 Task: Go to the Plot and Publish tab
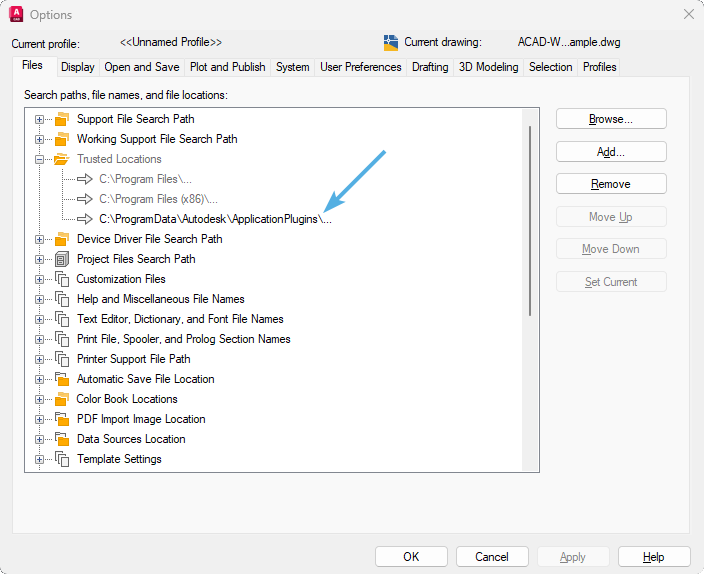[x=228, y=67]
